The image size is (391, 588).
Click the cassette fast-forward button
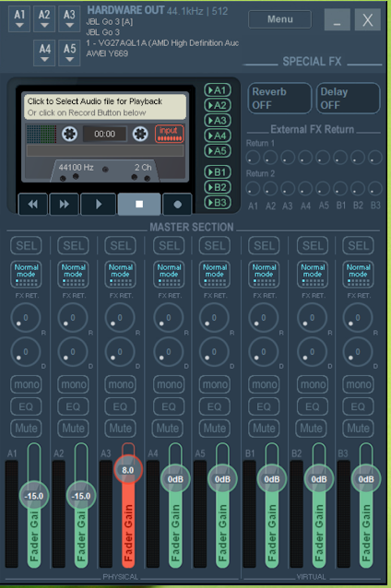65,204
